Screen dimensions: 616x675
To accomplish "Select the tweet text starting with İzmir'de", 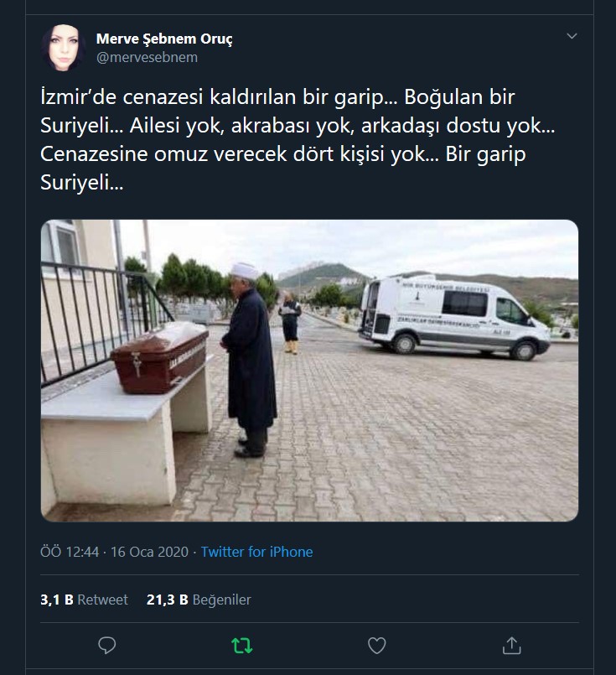I will (298, 139).
